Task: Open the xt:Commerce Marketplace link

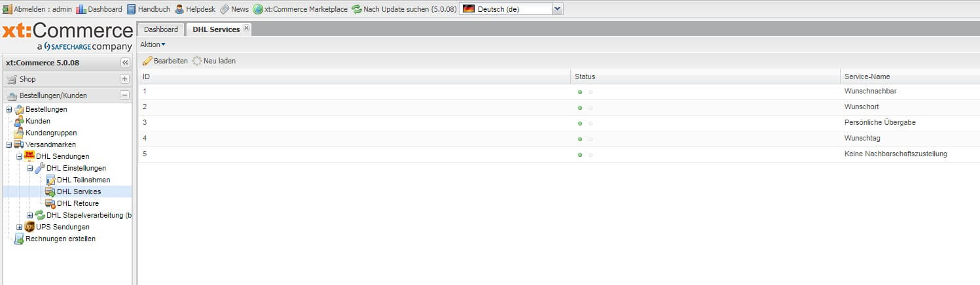Action: [x=306, y=9]
